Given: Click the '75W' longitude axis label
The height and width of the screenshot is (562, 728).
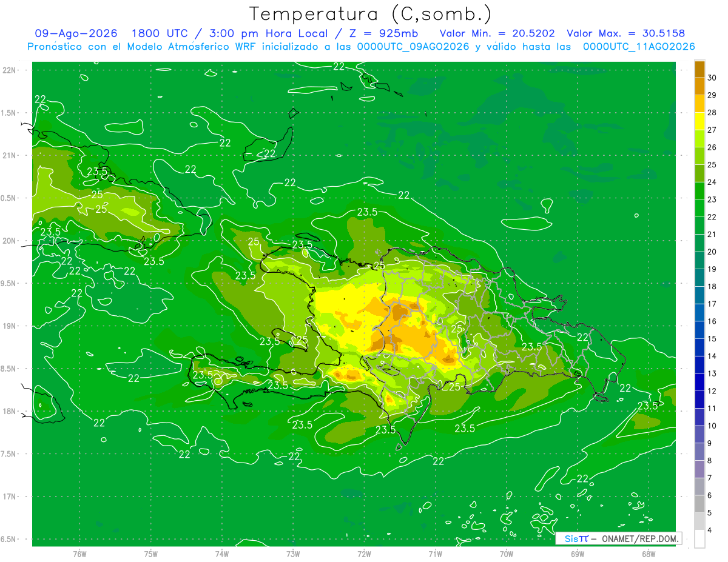Looking at the screenshot, I should [x=151, y=554].
